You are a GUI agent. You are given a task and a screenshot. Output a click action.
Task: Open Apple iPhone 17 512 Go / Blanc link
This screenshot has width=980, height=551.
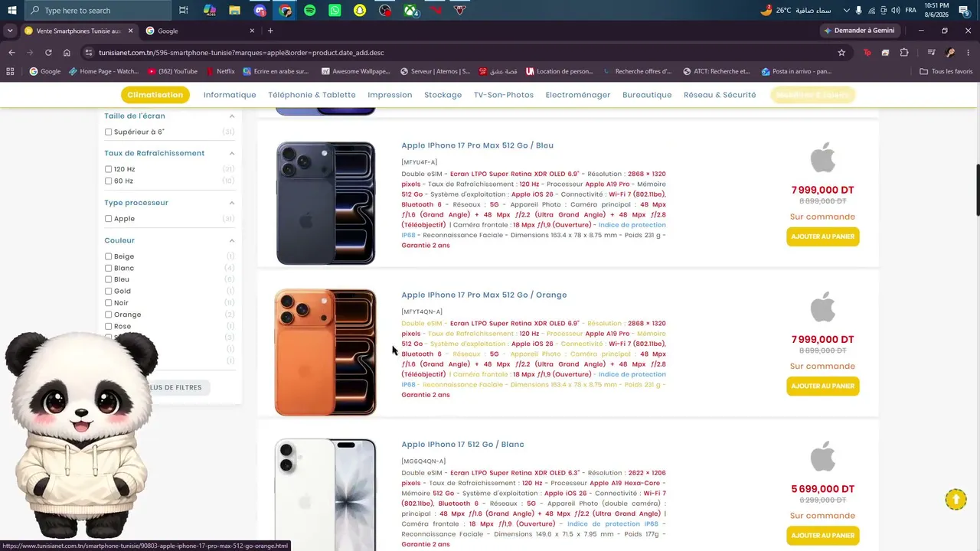click(x=463, y=444)
